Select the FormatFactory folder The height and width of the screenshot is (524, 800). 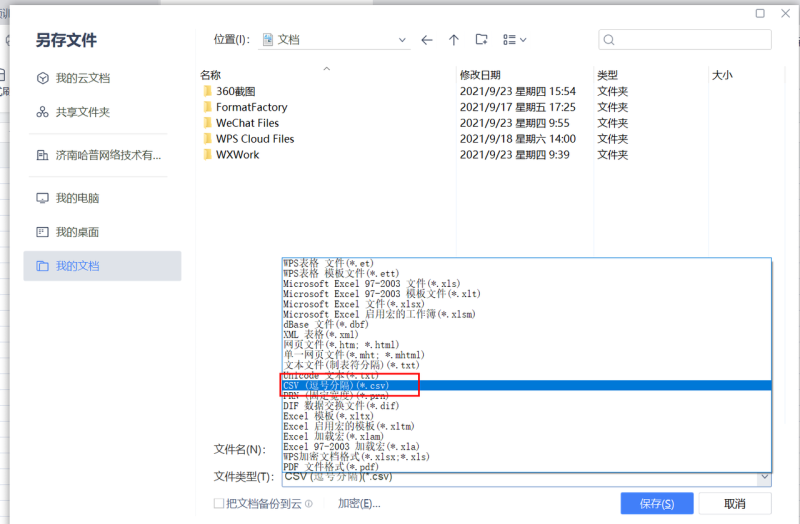point(252,107)
